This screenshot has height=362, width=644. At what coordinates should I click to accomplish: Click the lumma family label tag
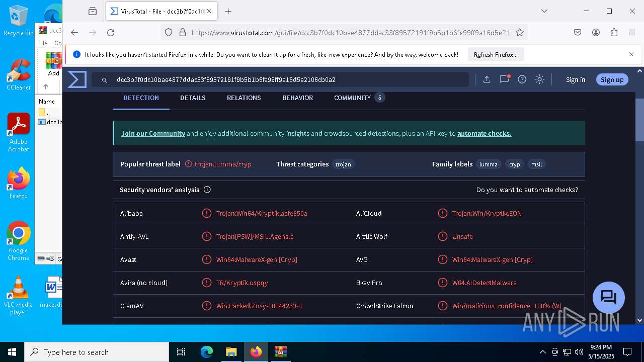tap(488, 164)
